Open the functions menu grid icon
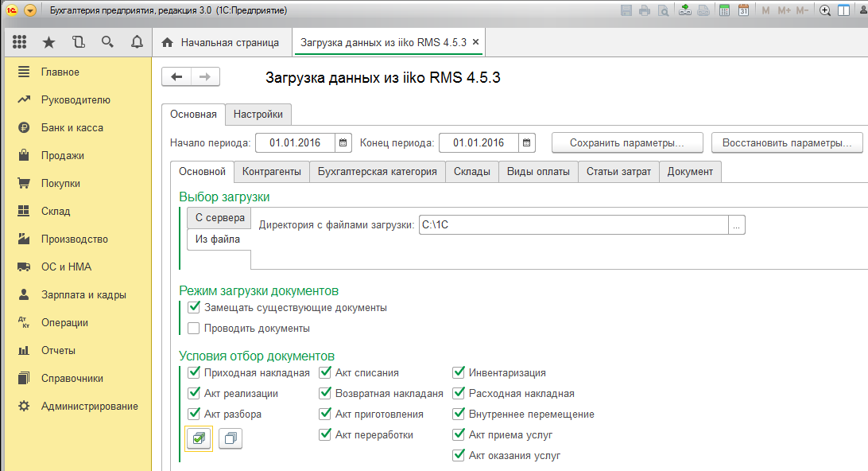This screenshot has width=868, height=471. (x=20, y=42)
